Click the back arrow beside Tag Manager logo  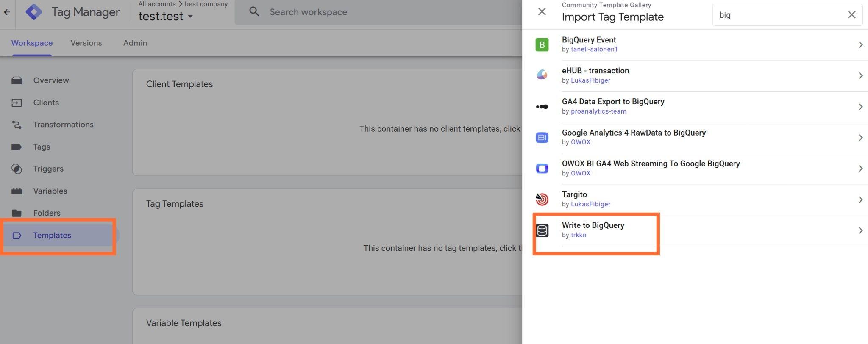coord(7,12)
